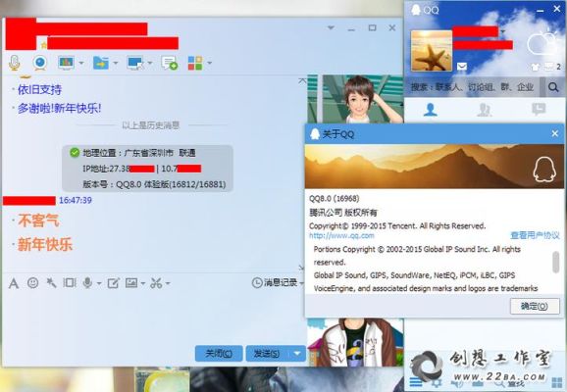Expand the remote desktop dropdown arrow
Screen dimensions: 567x392
[x=150, y=64]
